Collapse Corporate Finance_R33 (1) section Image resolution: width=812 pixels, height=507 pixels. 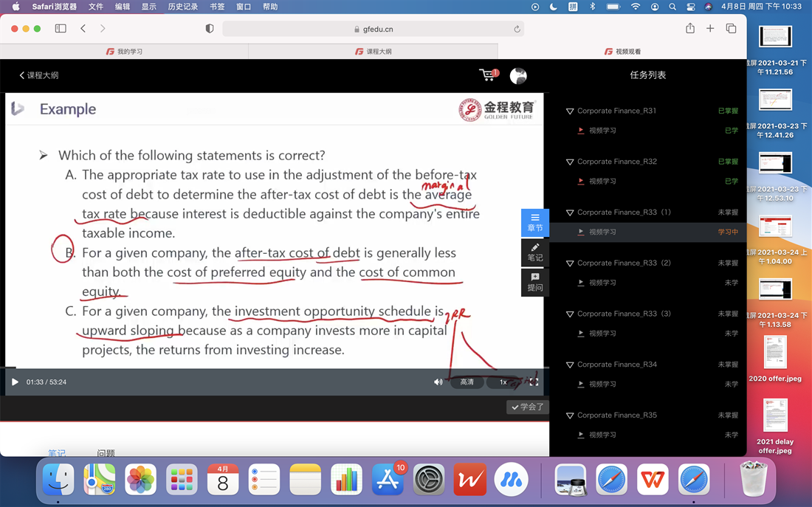click(570, 213)
